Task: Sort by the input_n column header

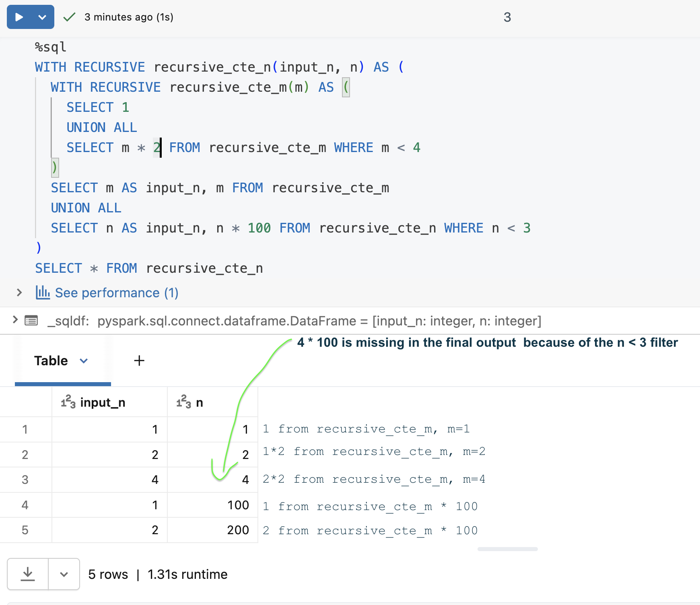Action: [103, 402]
